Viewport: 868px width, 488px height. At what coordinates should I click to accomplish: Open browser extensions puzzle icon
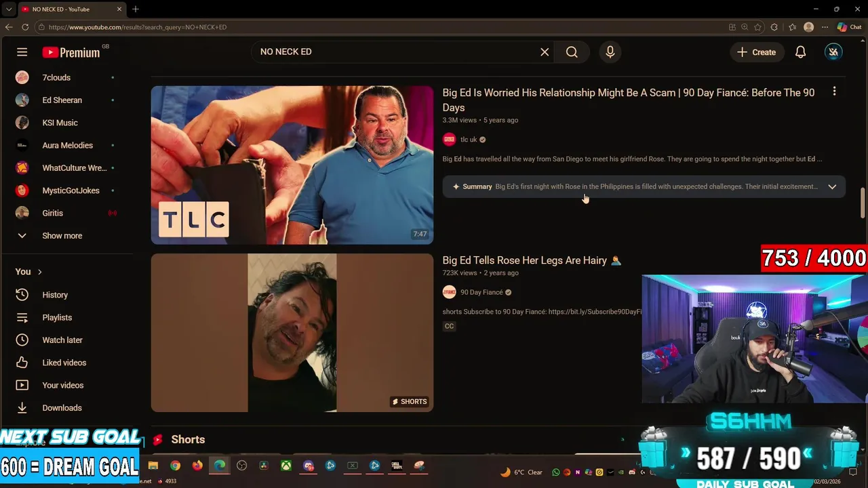point(775,27)
